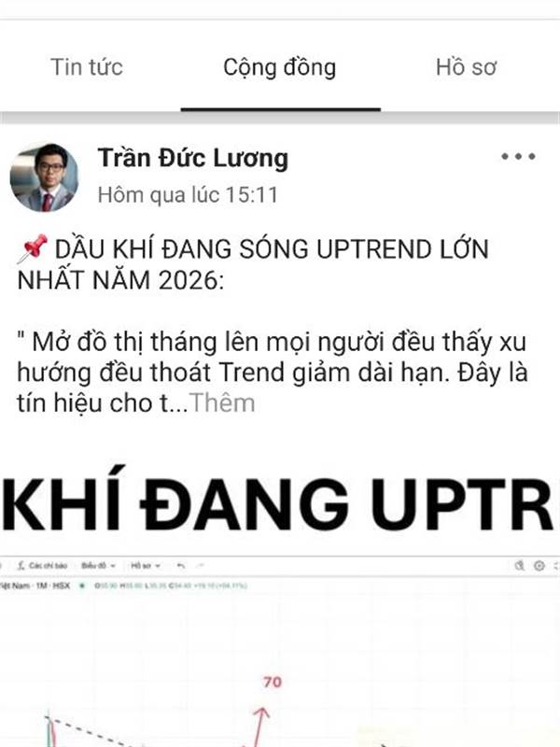560x747 pixels.
Task: Open the chart settings gear icon
Action: click(x=539, y=566)
